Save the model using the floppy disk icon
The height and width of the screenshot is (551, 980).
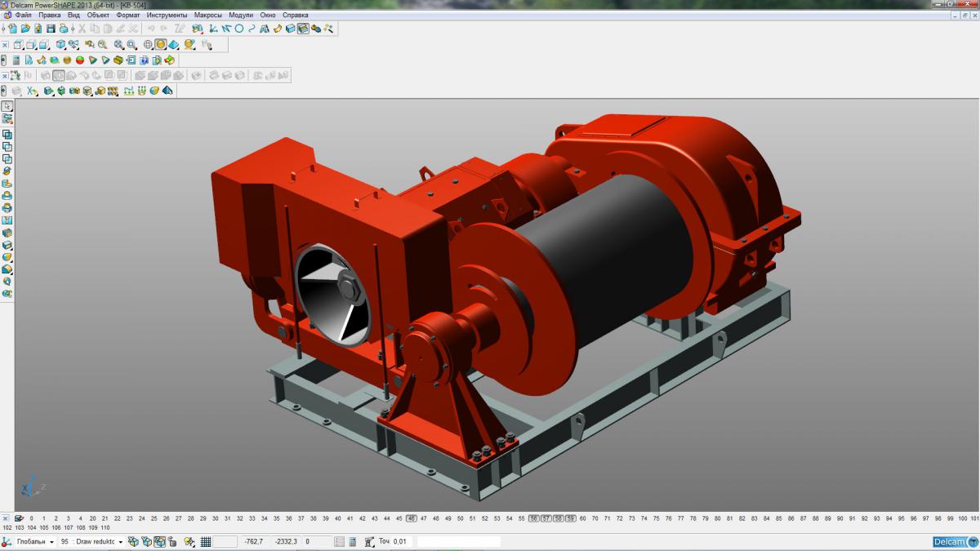coord(51,29)
